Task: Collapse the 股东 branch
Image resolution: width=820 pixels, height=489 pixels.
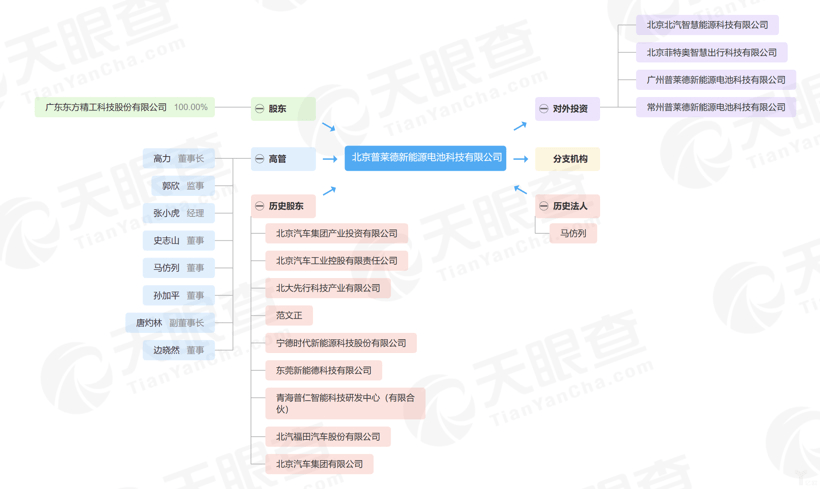Action: tap(259, 109)
